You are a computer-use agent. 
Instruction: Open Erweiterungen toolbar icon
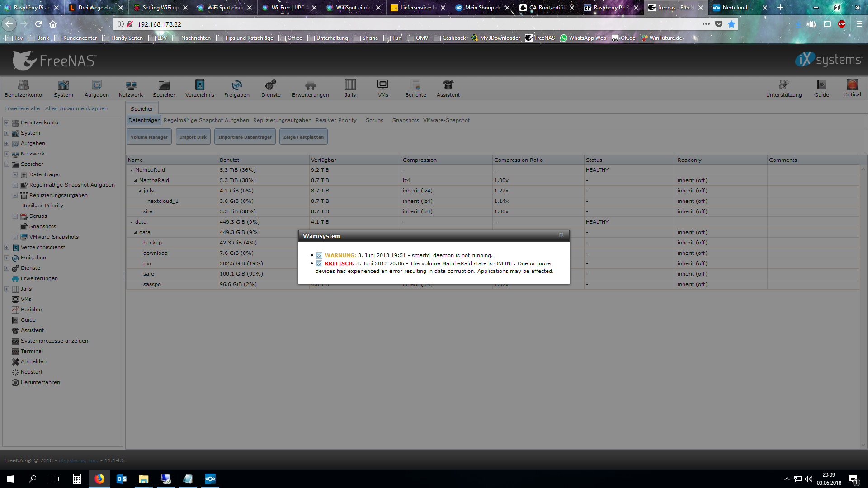pyautogui.click(x=311, y=88)
